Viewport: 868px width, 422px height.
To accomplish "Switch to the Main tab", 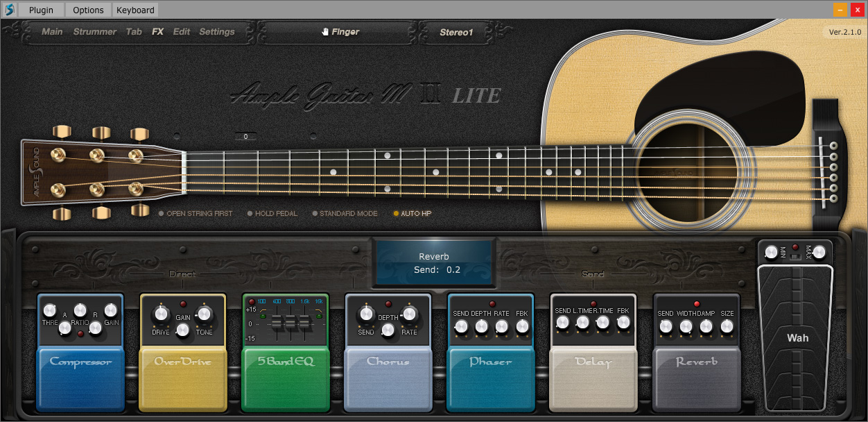I will 52,32.
